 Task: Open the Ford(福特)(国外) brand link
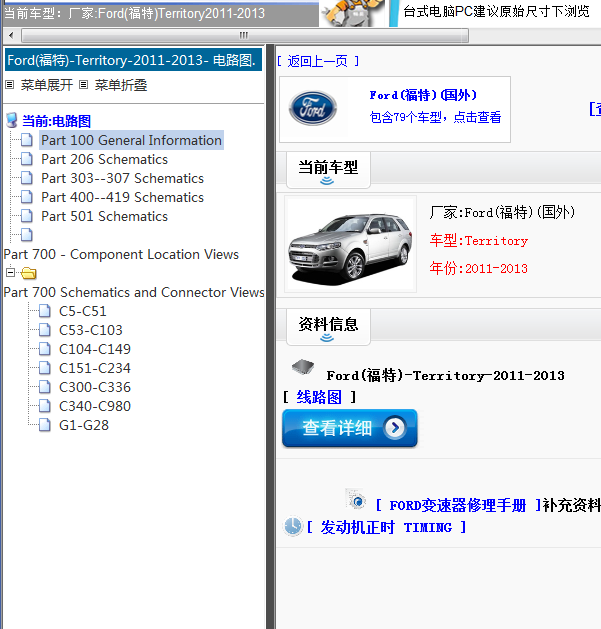[x=423, y=95]
